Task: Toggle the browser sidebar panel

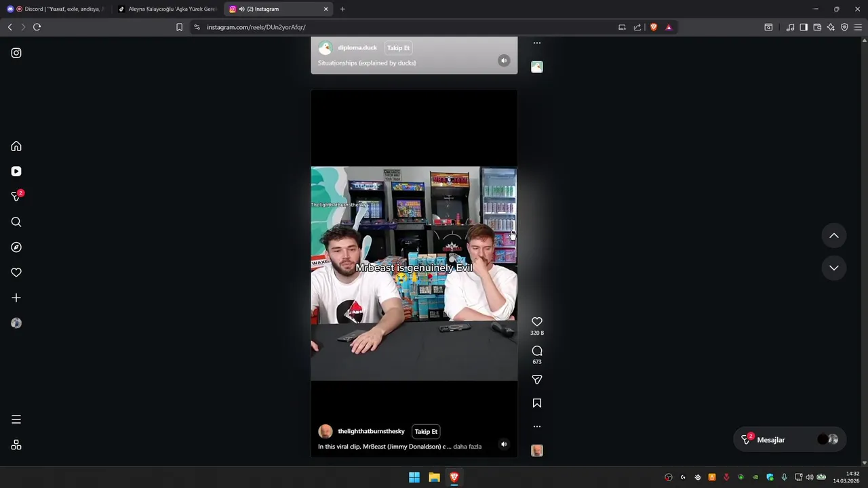Action: pos(804,27)
